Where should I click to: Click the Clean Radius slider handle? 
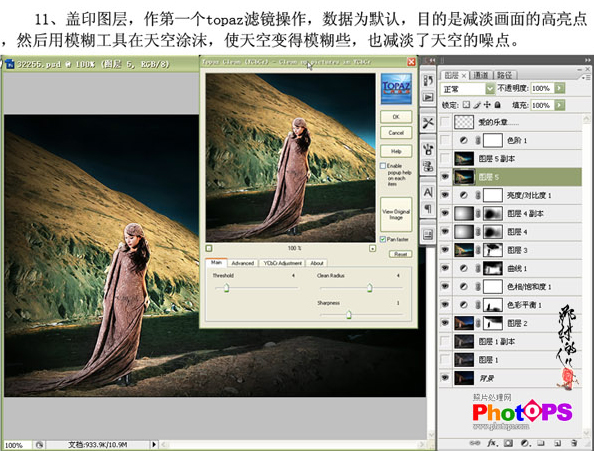pyautogui.click(x=369, y=288)
